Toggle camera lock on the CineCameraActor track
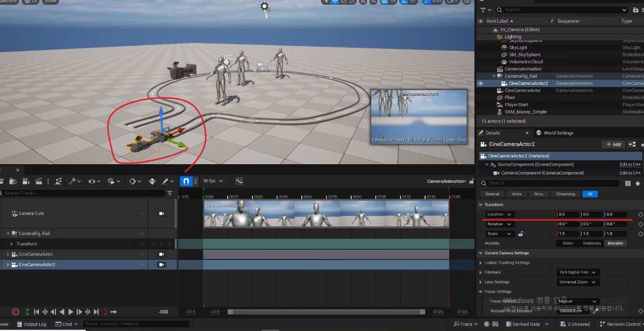 [x=162, y=254]
